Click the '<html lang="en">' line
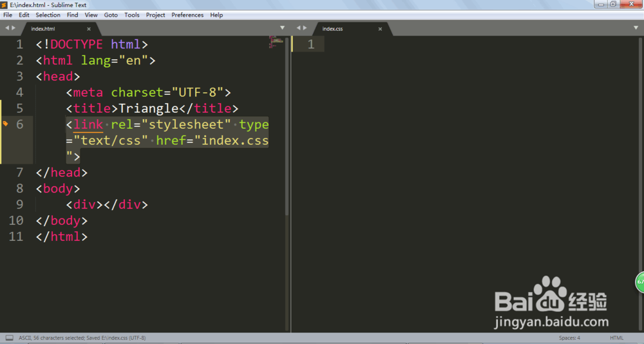Viewport: 644px width, 344px height. (95, 61)
